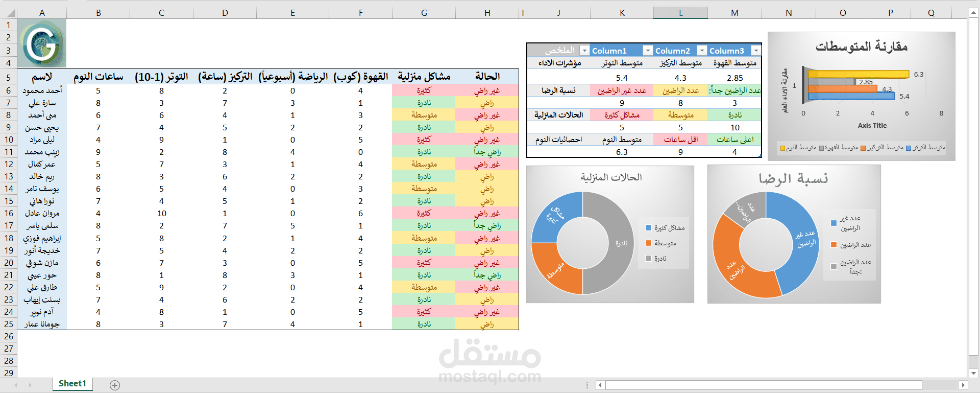Click the vertical scrollbar thumb
The image size is (980, 393).
(x=974, y=187)
